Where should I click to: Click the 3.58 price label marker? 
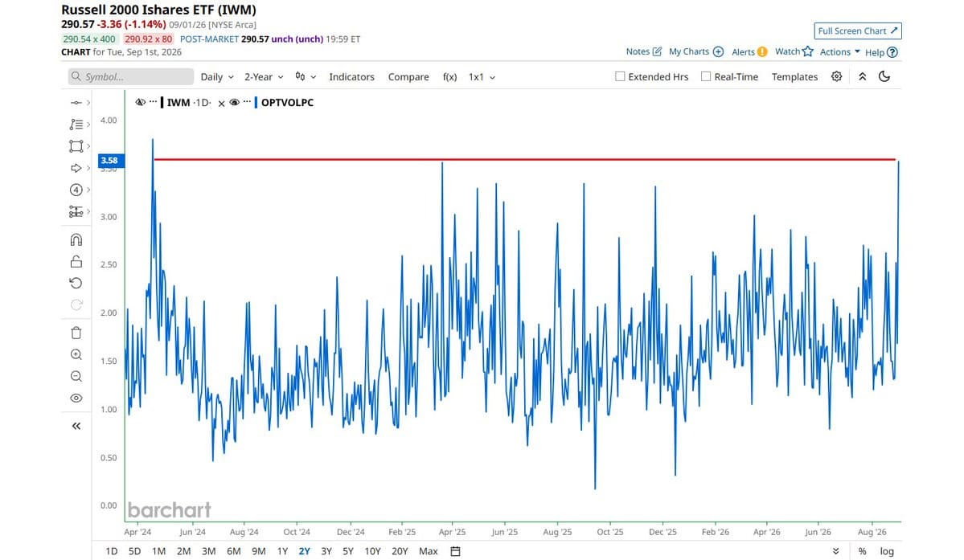pos(111,160)
